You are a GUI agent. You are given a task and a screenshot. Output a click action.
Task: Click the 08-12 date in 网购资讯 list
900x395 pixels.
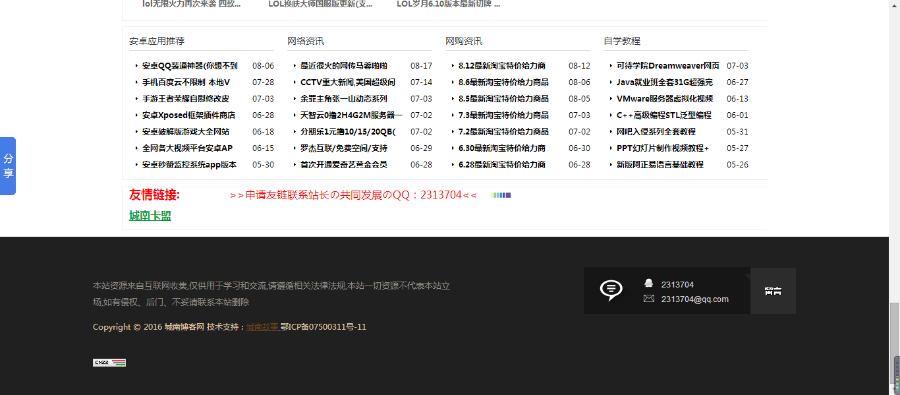(579, 66)
